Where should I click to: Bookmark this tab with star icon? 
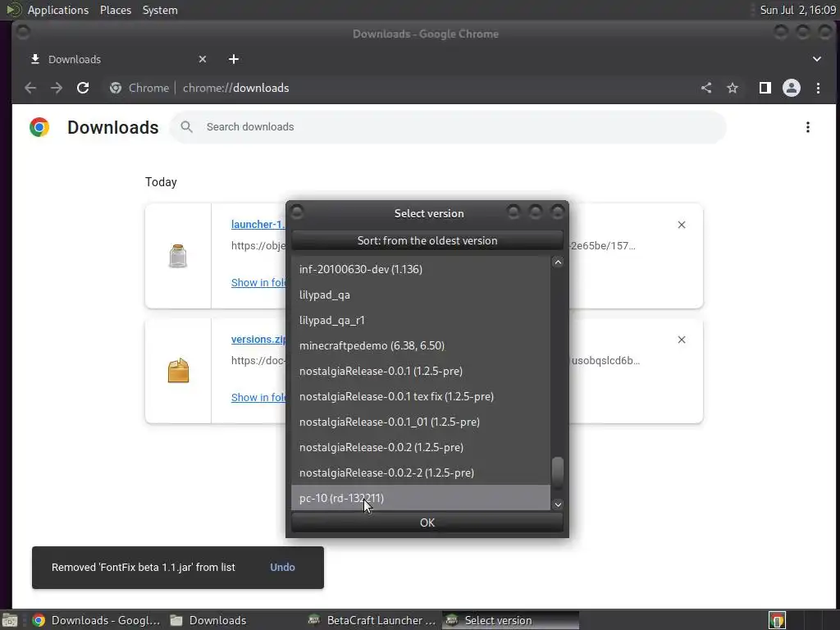tap(733, 88)
